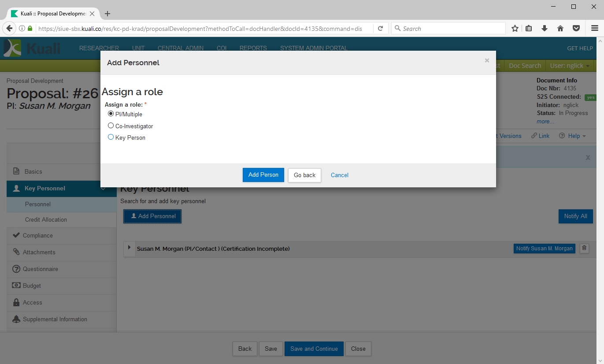This screenshot has width=604, height=364.
Task: Open the Firefox hamburger menu
Action: point(594,29)
